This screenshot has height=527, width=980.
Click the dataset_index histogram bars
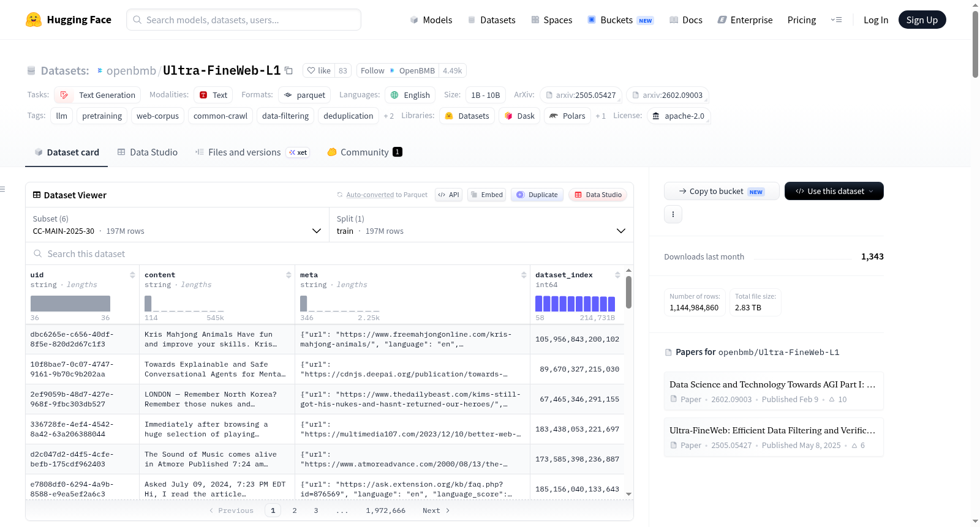(575, 304)
